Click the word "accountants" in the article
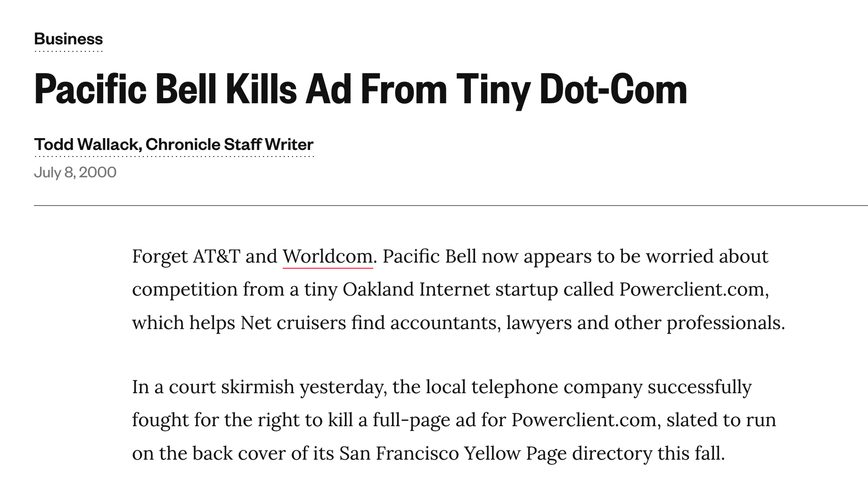 pyautogui.click(x=443, y=323)
